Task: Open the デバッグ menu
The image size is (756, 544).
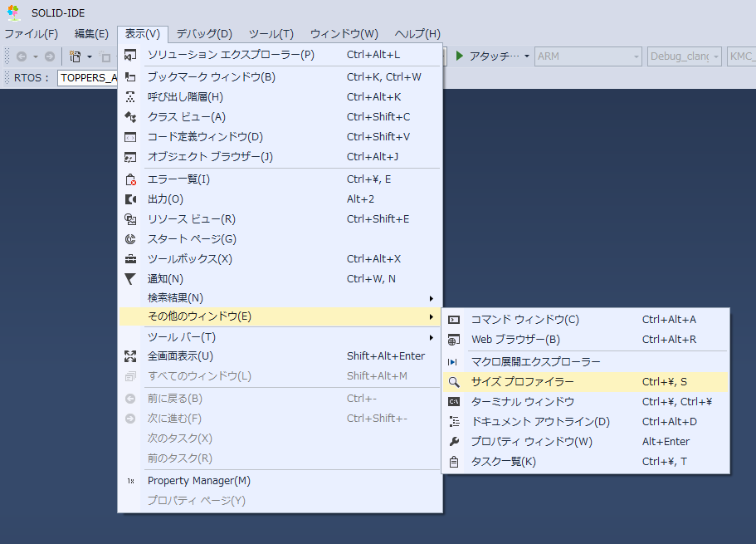Action: (x=204, y=34)
